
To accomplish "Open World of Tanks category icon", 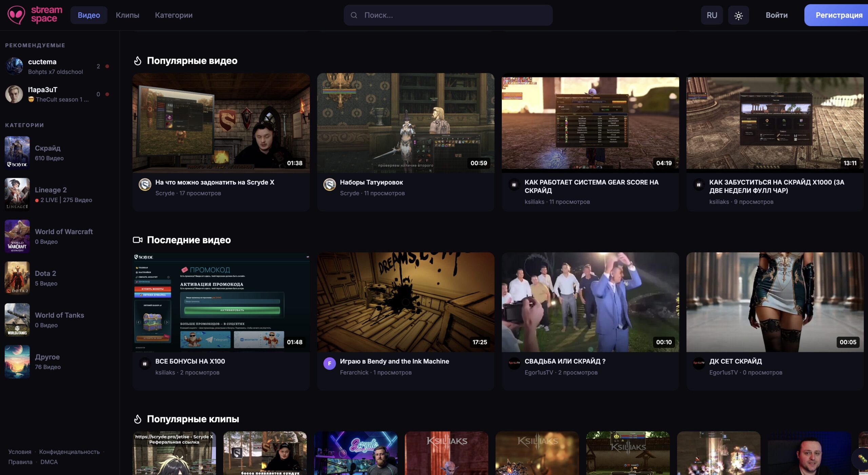I will [17, 320].
